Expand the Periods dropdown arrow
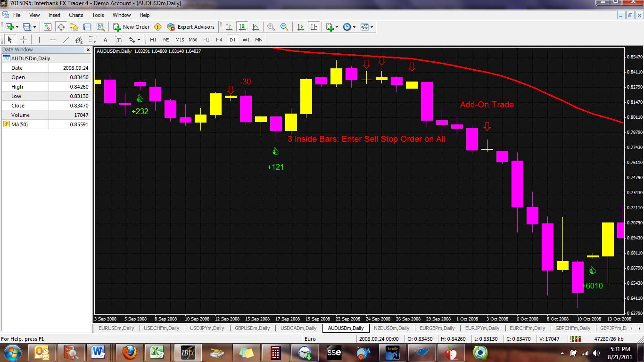This screenshot has width=644, height=362. pos(355,27)
